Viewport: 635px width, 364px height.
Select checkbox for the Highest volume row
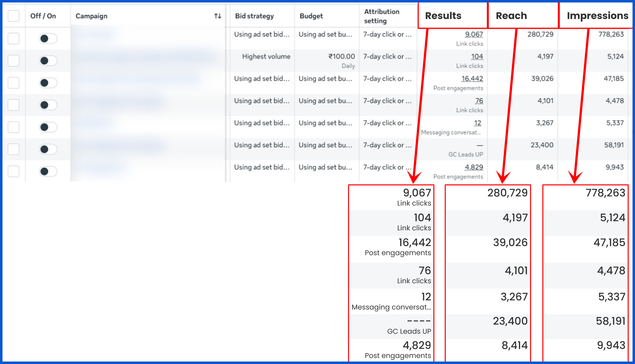point(13,61)
